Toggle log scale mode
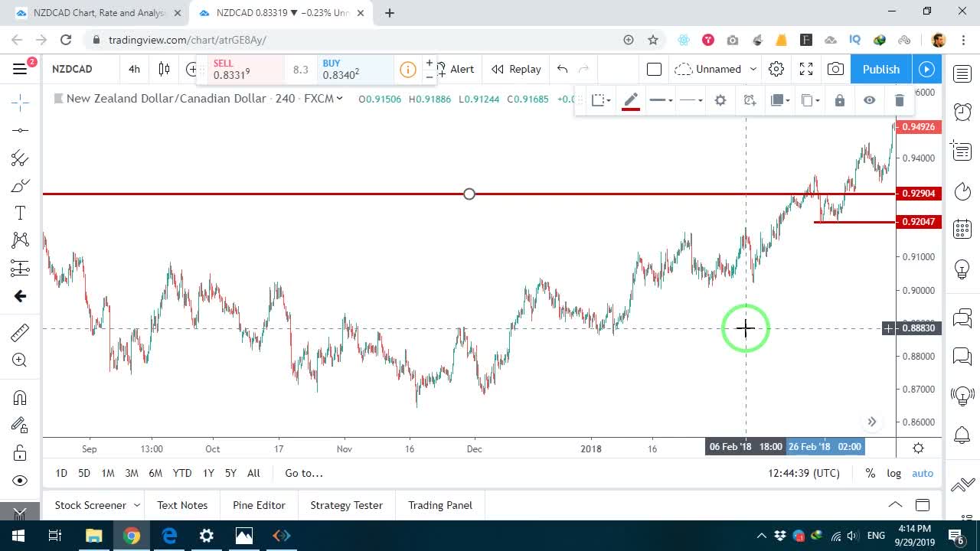The image size is (980, 551). (894, 473)
